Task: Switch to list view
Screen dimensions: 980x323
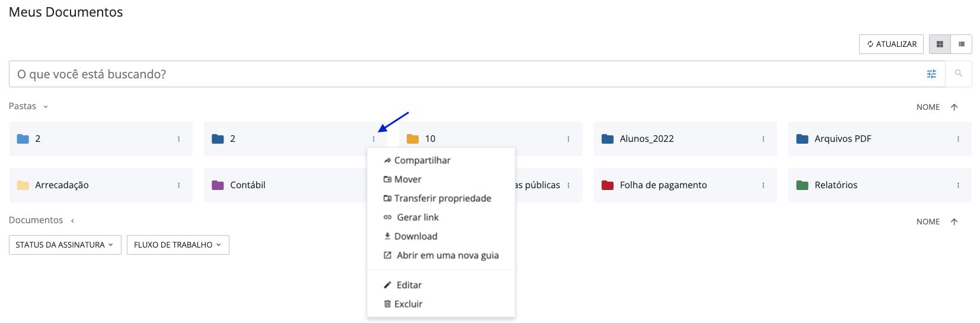Action: click(x=961, y=45)
